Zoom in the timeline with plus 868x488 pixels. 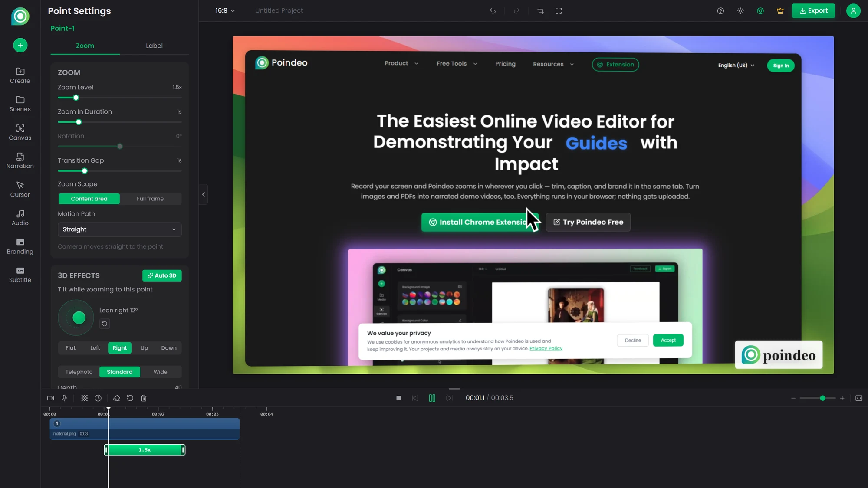842,398
